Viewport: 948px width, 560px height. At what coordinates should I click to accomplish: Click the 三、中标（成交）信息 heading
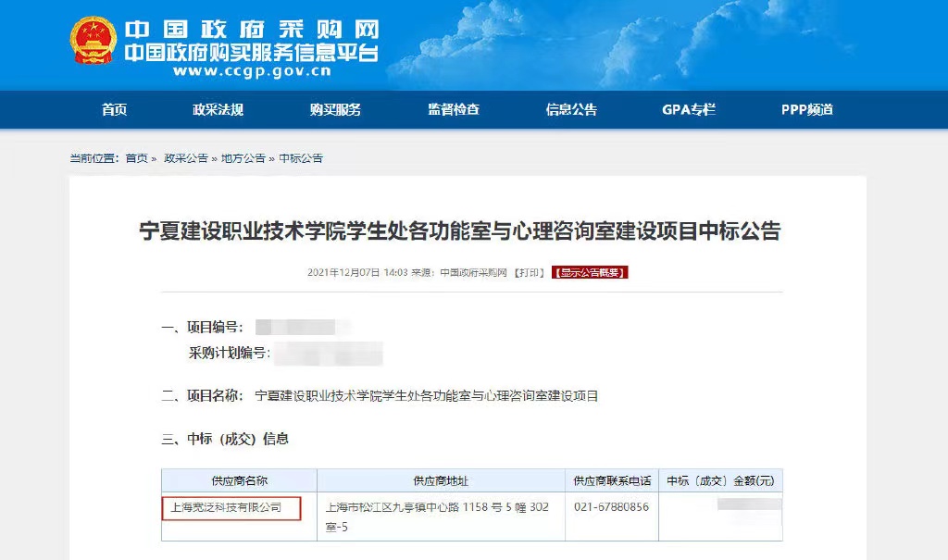point(225,439)
